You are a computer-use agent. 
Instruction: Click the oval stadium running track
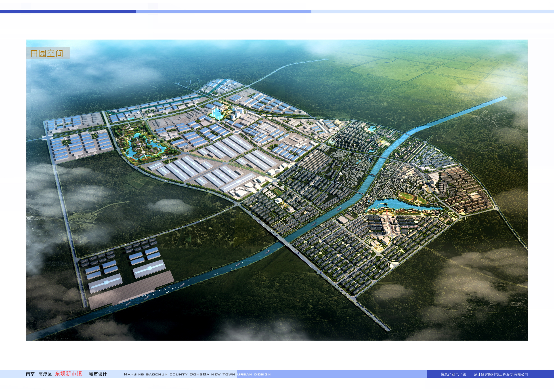tap(406, 196)
